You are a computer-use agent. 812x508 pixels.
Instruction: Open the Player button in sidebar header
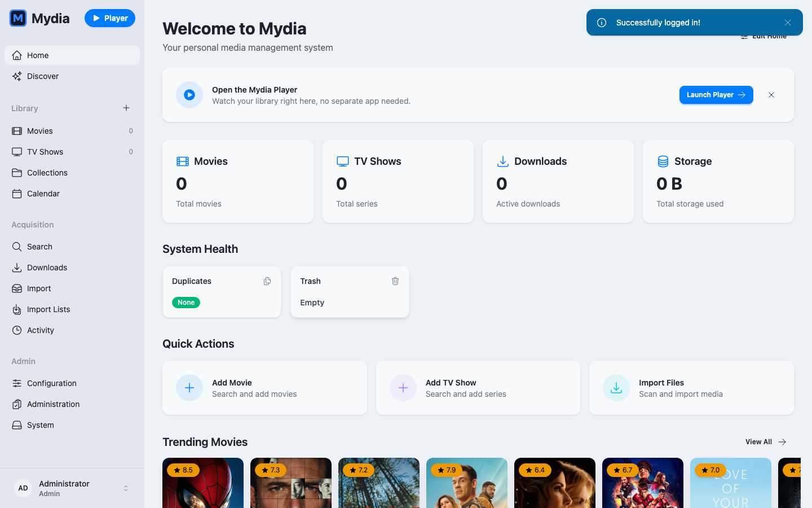(110, 18)
